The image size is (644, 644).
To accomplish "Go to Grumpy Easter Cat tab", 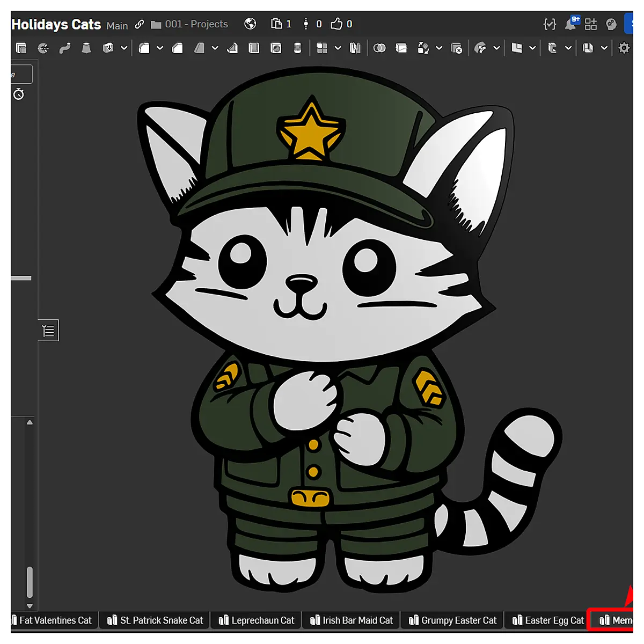I will pyautogui.click(x=453, y=620).
